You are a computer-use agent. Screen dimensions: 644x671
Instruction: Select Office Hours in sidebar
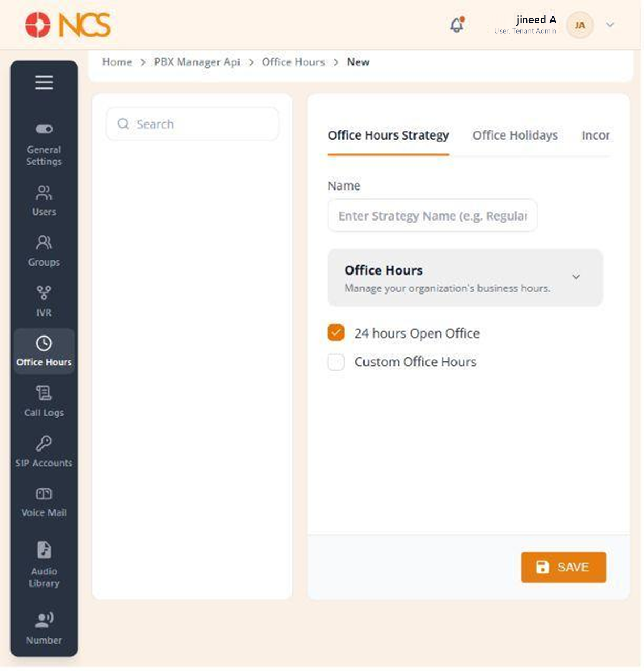tap(44, 351)
